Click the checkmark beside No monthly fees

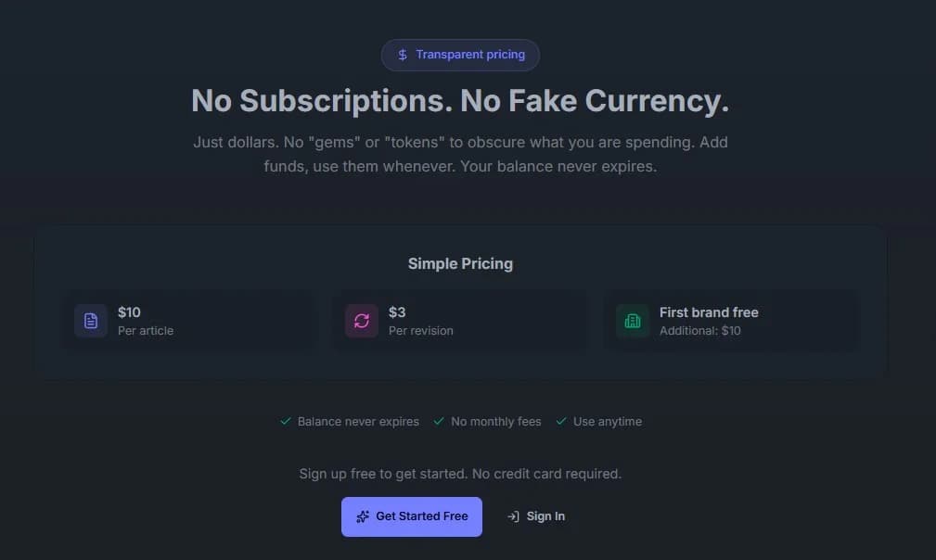point(437,421)
